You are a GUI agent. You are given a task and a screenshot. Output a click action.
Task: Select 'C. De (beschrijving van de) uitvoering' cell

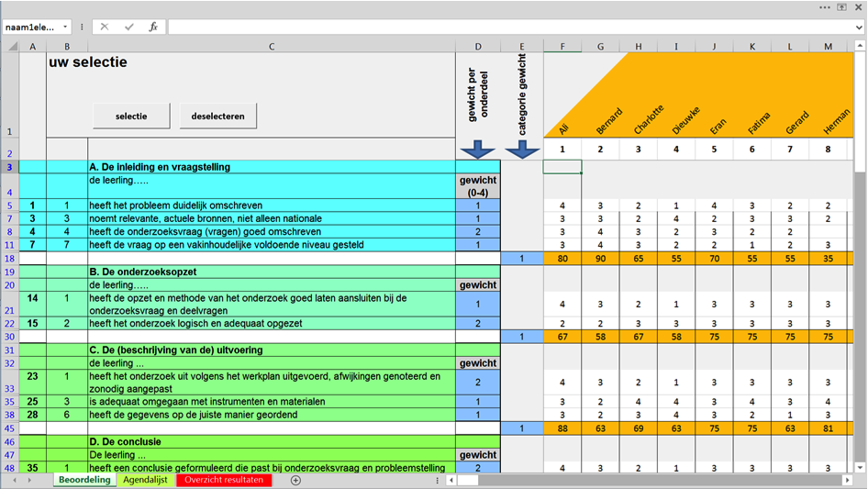click(x=272, y=350)
